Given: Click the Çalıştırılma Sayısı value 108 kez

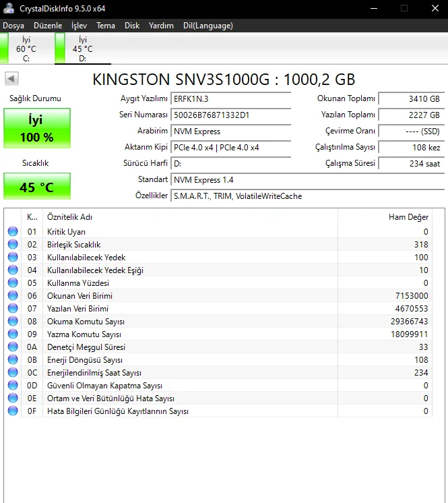Looking at the screenshot, I should 412,148.
